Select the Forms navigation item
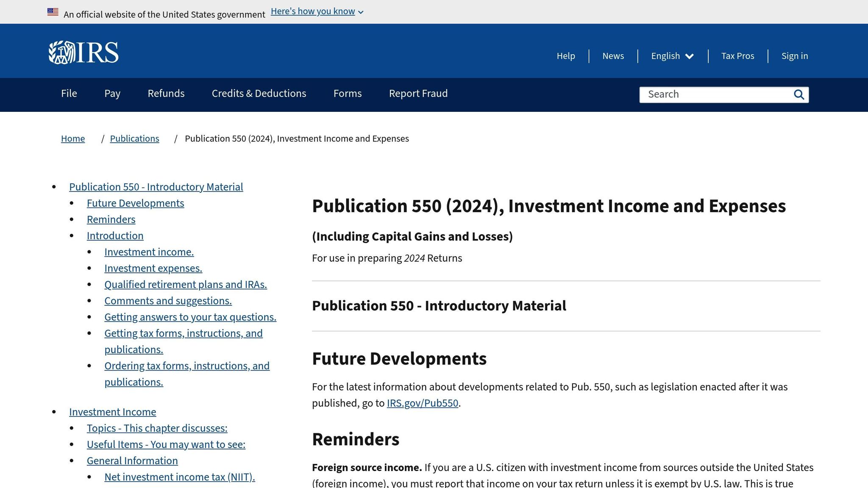The image size is (868, 488). 347,93
